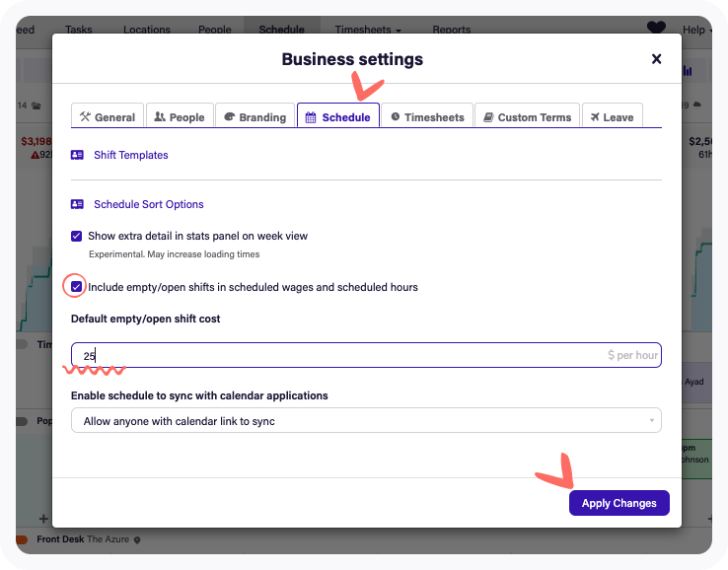
Task: Open the calendar sync permission dropdown
Action: point(366,421)
